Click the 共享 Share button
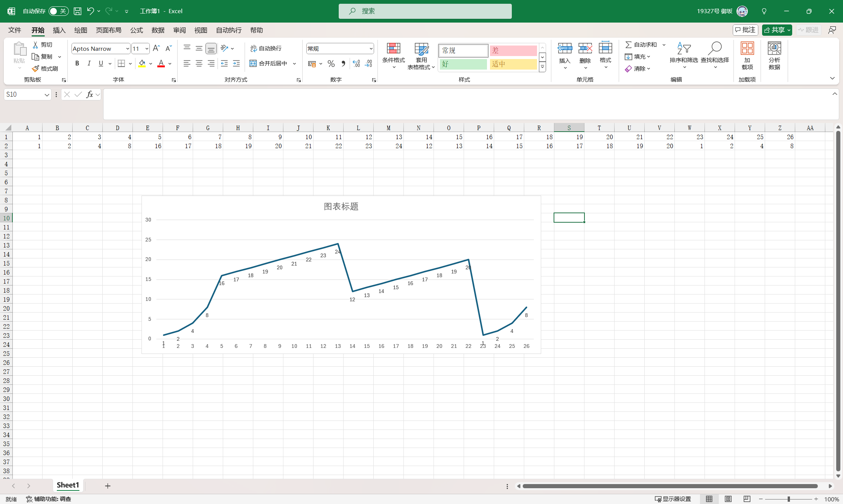 click(x=777, y=30)
